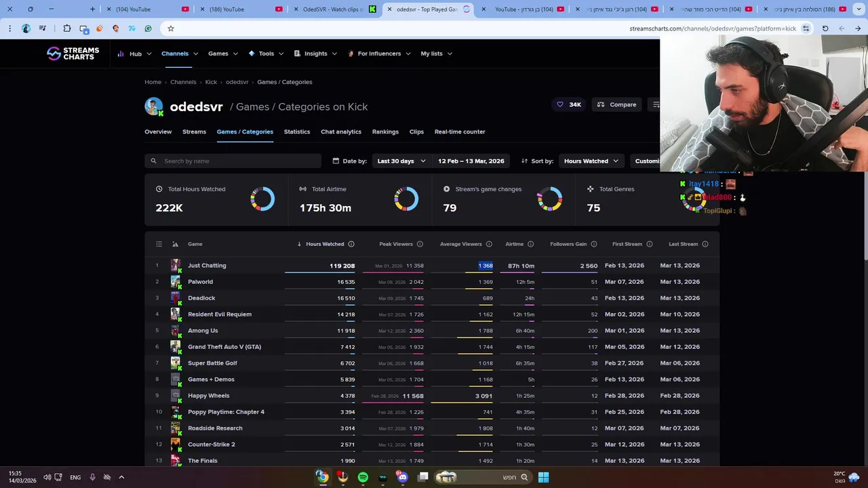This screenshot has height=488, width=868.
Task: Switch to the Streams tab
Action: 194,131
